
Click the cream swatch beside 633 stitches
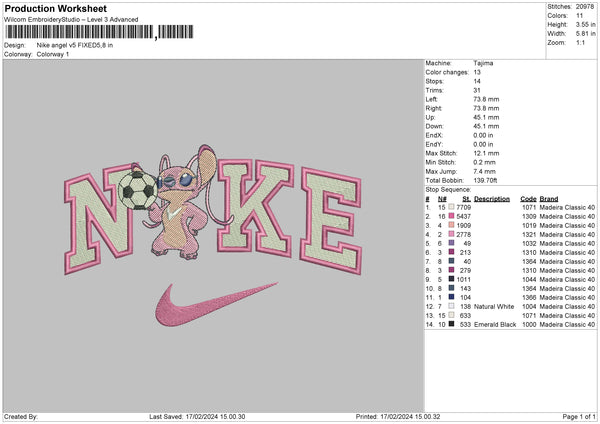tap(452, 315)
